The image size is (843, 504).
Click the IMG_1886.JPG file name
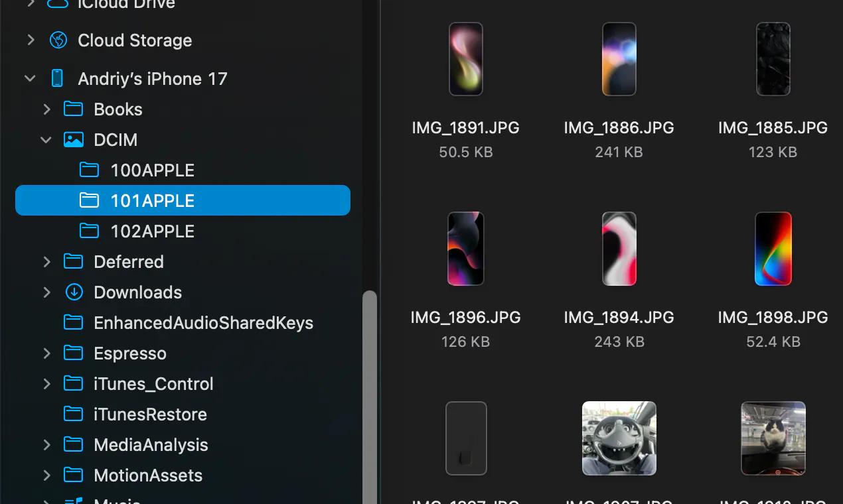click(619, 128)
